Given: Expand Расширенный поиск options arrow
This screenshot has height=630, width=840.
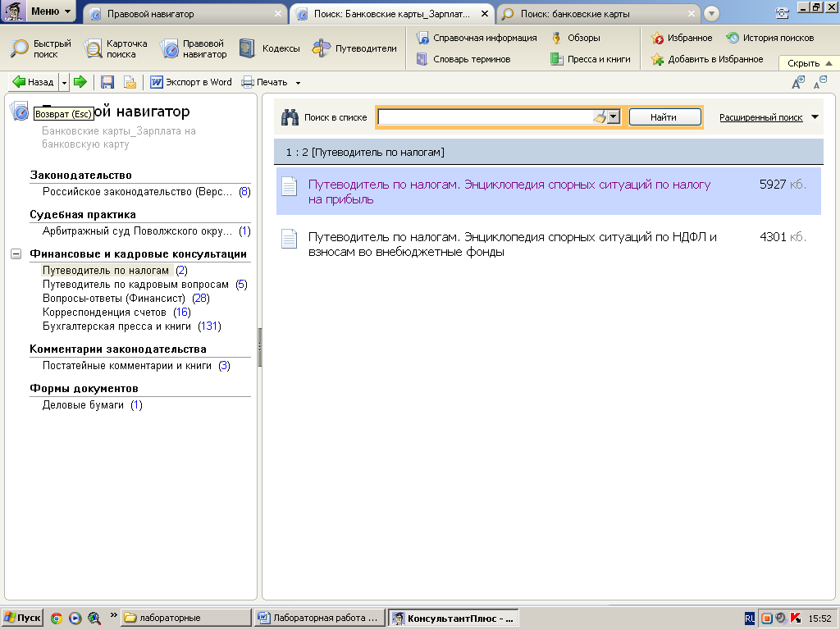Looking at the screenshot, I should 815,116.
